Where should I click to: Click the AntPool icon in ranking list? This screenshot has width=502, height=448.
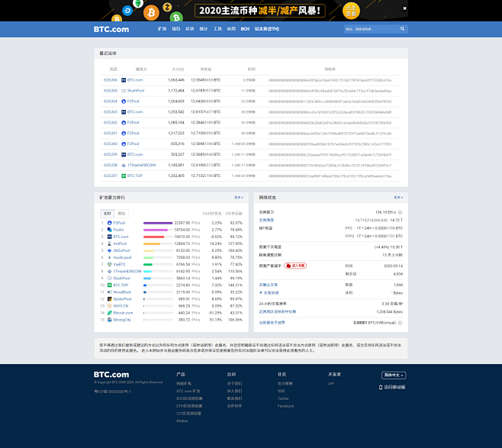(109, 243)
